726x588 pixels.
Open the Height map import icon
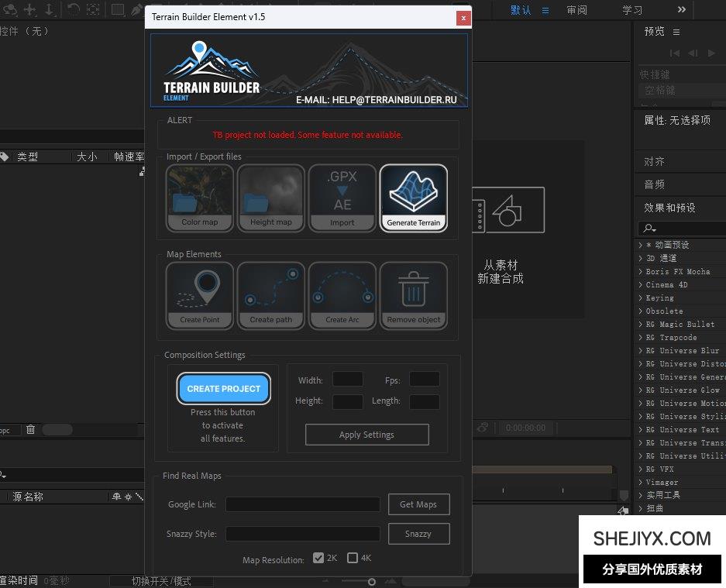(271, 198)
